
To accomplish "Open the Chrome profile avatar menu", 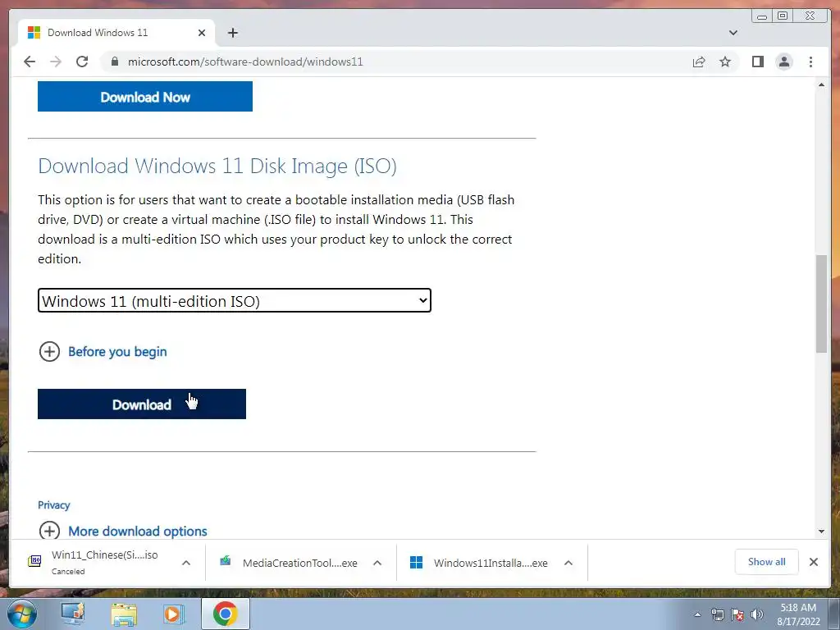I will [x=783, y=62].
